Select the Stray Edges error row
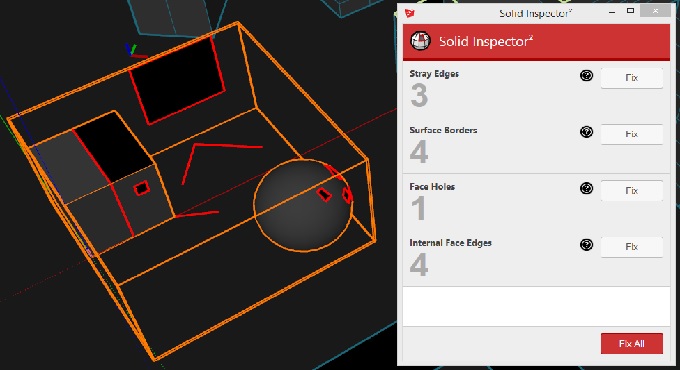This screenshot has width=680, height=370. point(536,89)
